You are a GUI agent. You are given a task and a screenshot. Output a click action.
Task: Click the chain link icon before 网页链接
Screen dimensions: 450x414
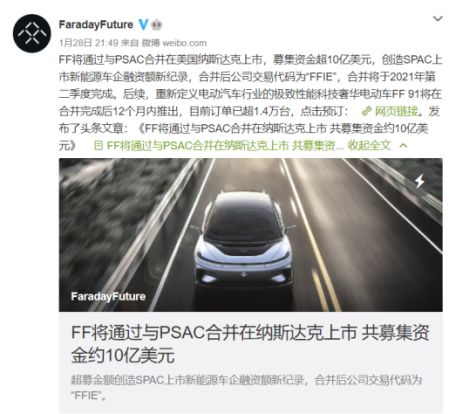pyautogui.click(x=367, y=111)
